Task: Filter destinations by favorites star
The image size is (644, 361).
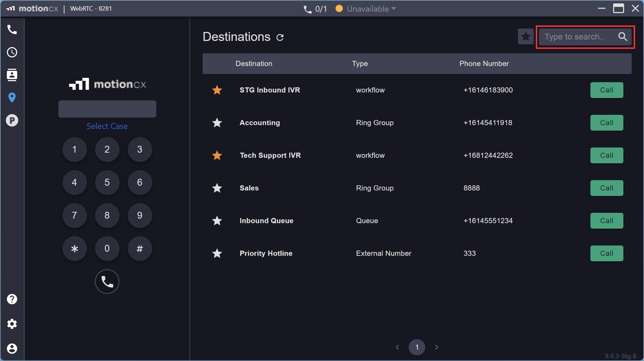Action: pyautogui.click(x=526, y=36)
